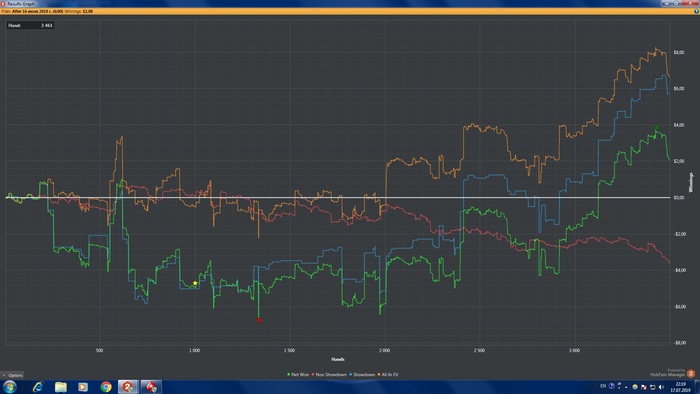Viewport: 700px width, 394px height.
Task: Toggle the All-In EV series in legend
Action: (x=388, y=374)
